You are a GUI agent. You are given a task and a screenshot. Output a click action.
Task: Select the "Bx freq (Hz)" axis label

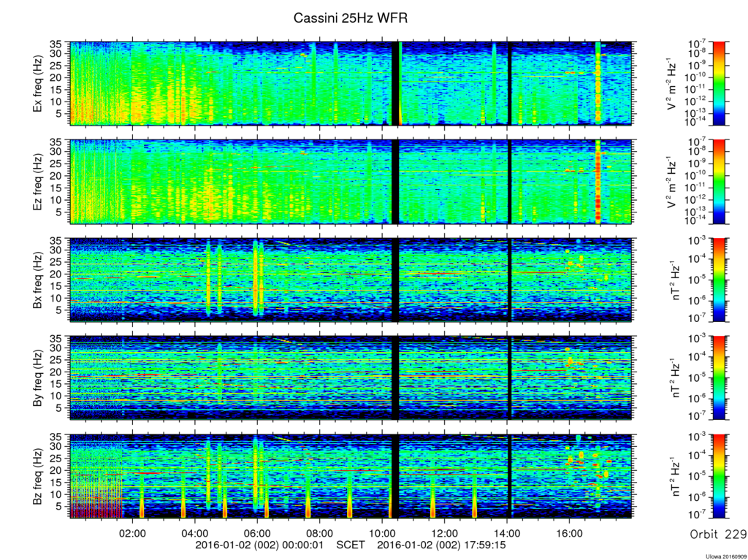(38, 280)
